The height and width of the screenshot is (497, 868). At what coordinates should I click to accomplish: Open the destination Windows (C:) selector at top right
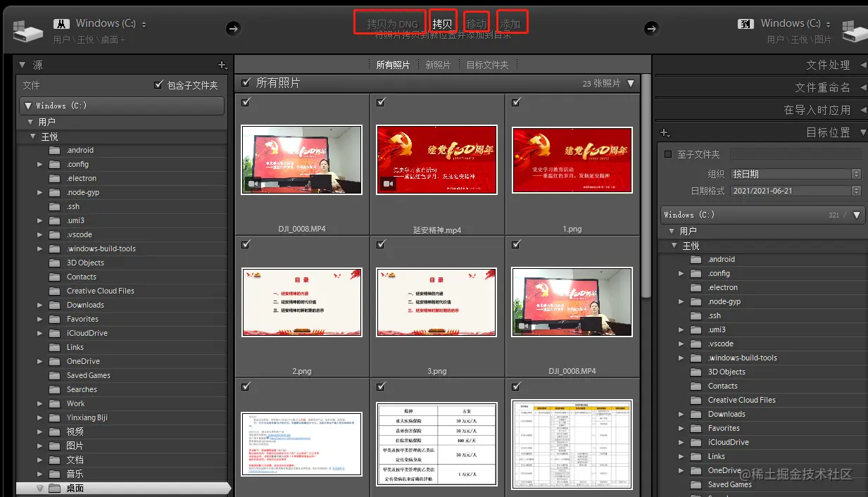click(795, 24)
